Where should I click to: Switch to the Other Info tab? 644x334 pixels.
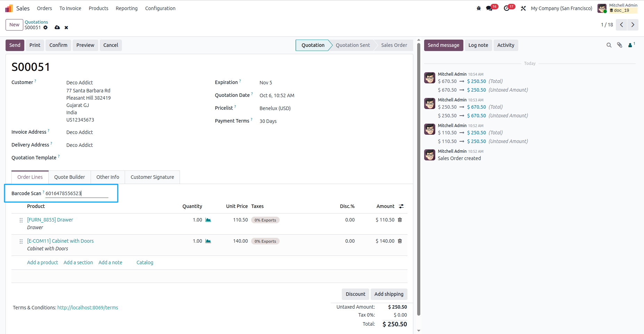point(108,177)
